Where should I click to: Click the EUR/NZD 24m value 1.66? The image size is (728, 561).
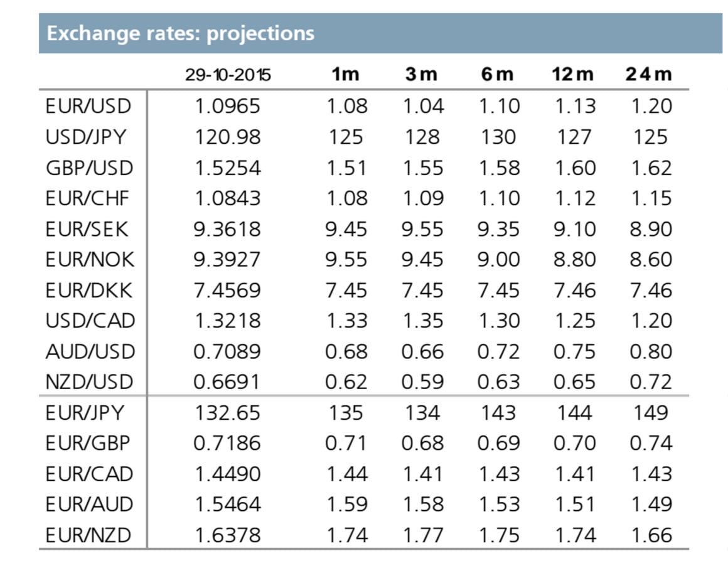pos(651,536)
